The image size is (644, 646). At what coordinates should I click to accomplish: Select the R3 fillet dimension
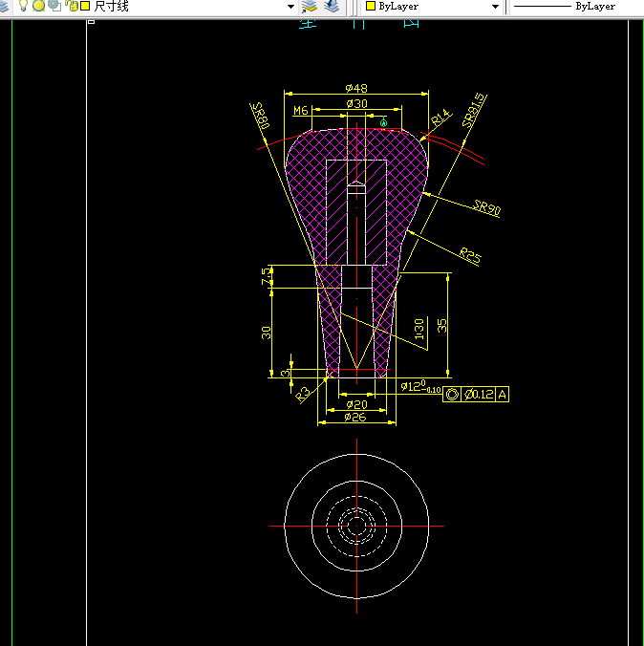303,395
